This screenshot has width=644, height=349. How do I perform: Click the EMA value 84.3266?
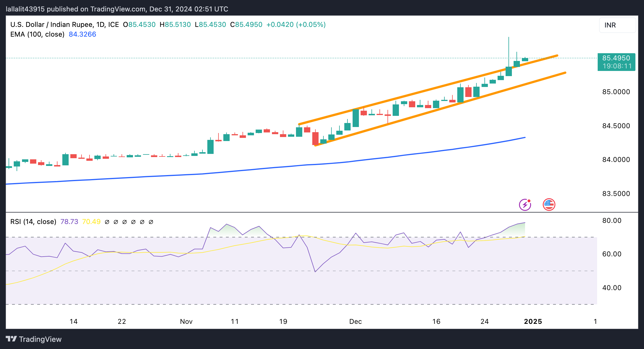[82, 34]
